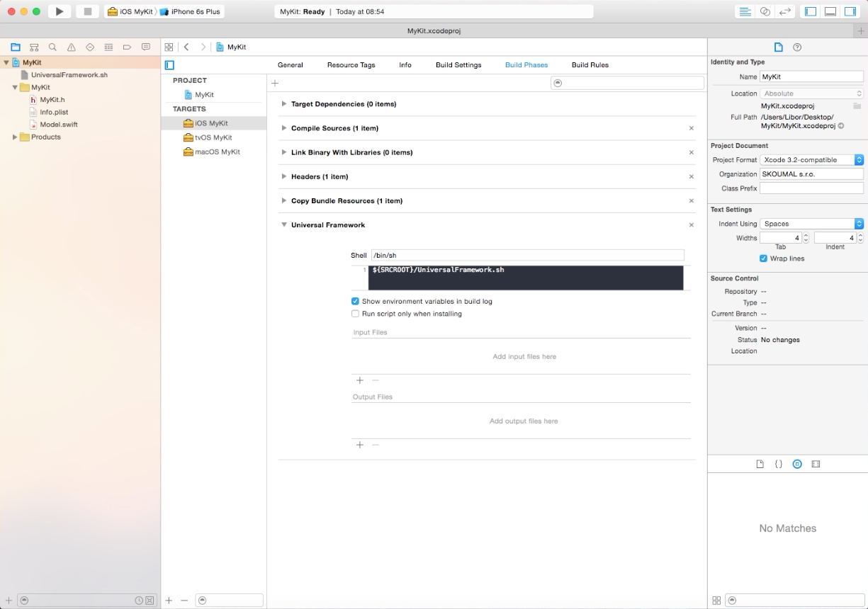Image resolution: width=868 pixels, height=609 pixels.
Task: Show the Code Snippet library
Action: click(x=779, y=465)
